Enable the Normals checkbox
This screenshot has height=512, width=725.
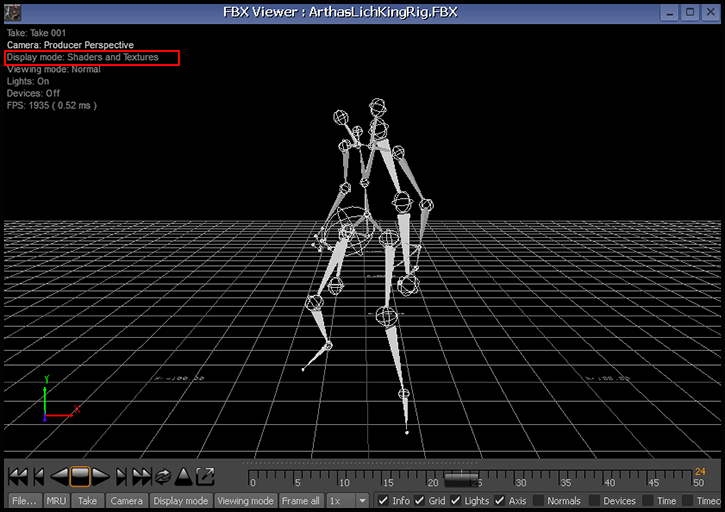(538, 500)
